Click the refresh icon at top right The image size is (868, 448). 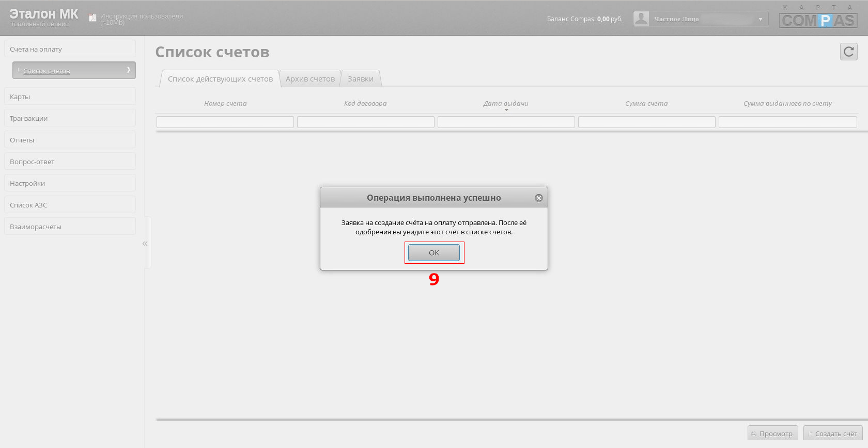(x=848, y=52)
